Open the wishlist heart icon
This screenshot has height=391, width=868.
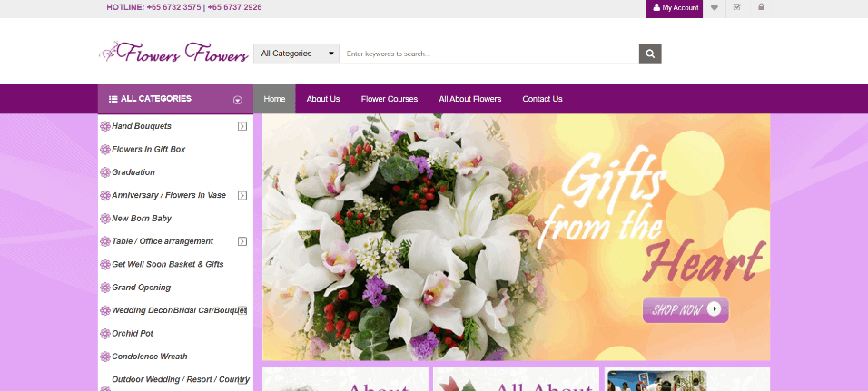(715, 8)
